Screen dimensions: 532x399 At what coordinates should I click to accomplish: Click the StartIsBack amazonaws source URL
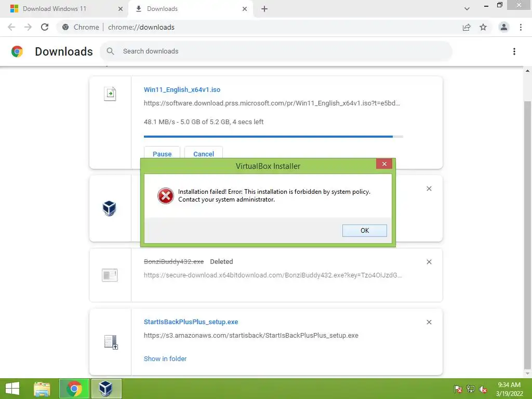251,335
